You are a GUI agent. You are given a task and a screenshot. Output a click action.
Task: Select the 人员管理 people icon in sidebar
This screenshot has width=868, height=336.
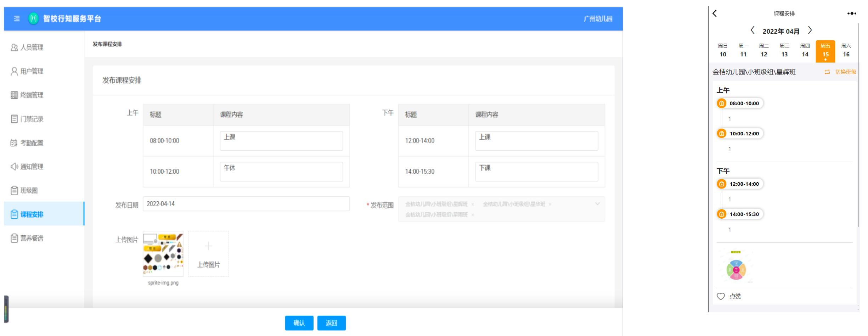click(14, 47)
